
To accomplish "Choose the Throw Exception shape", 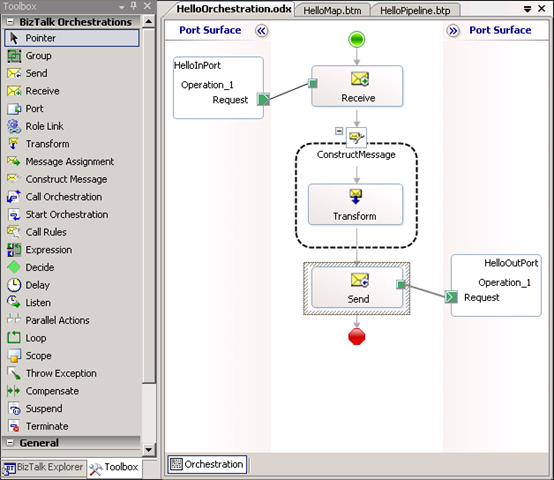I will click(72, 373).
